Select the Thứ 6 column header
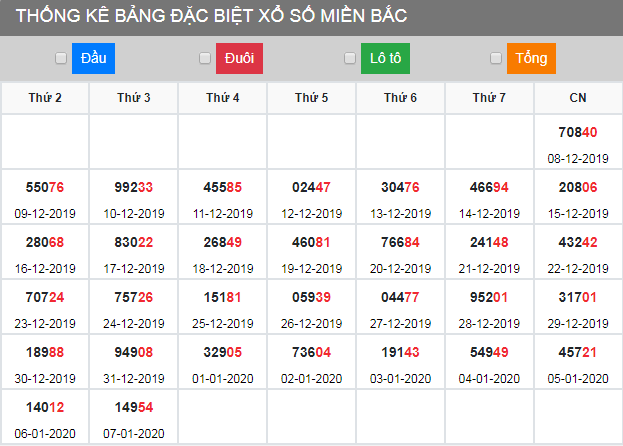 tap(400, 98)
